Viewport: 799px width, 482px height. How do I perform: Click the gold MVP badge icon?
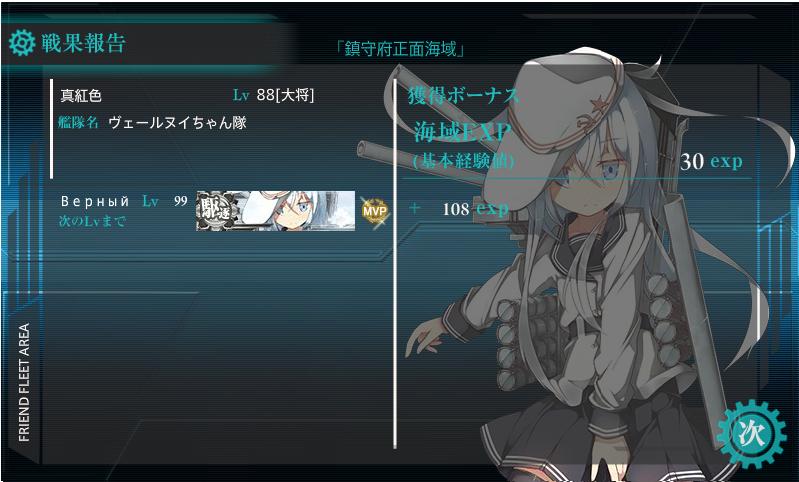click(x=375, y=210)
